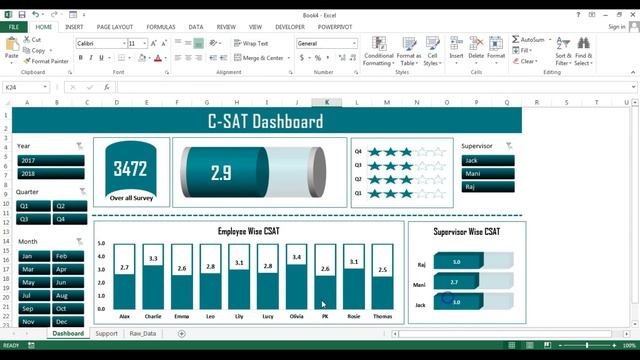Image resolution: width=640 pixels, height=360 pixels.
Task: Click the Save icon in Quick Access Toolbar
Action: pyautogui.click(x=22, y=15)
